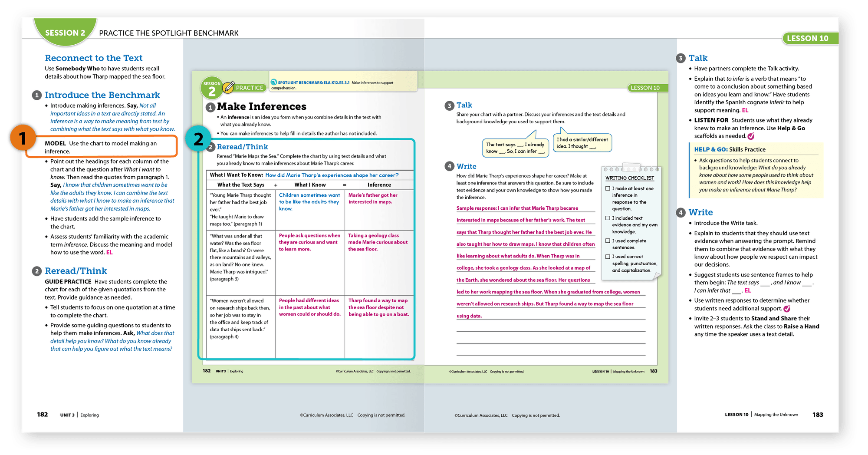Image resolution: width=868 pixels, height=455 pixels.
Task: Click number 4 circle beside teacher-notes Write heading
Action: [681, 212]
